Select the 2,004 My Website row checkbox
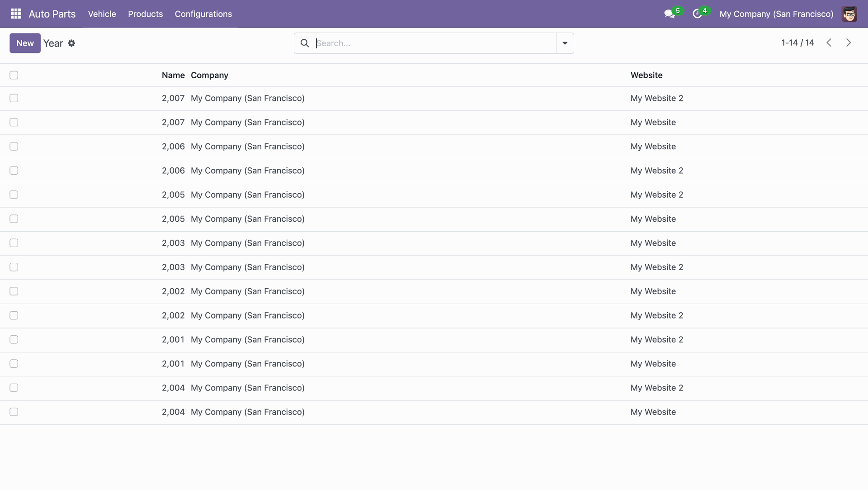Screen dimensions: 868x490 [x=14, y=412]
